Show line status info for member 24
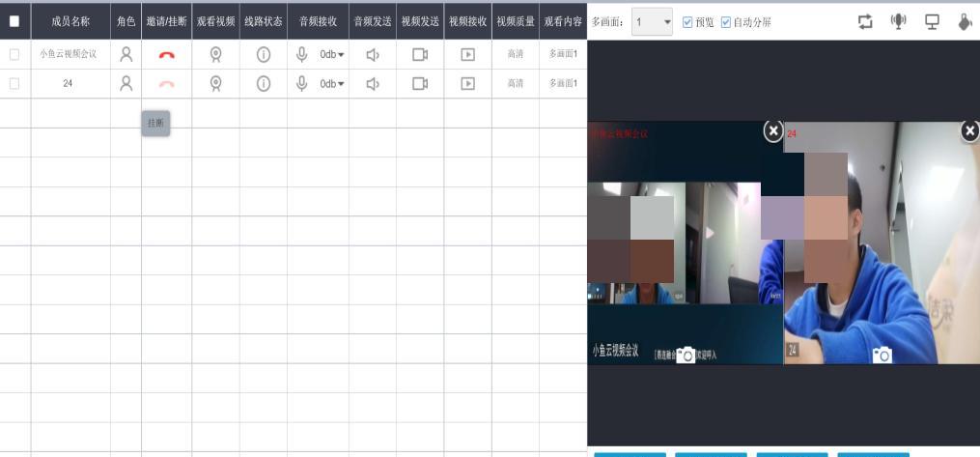 (264, 84)
